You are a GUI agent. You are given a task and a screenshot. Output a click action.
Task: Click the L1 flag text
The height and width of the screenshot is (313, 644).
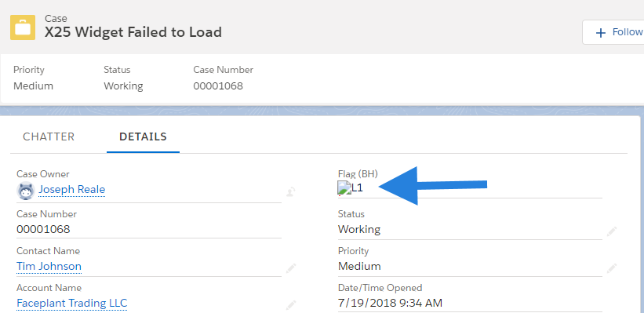358,188
